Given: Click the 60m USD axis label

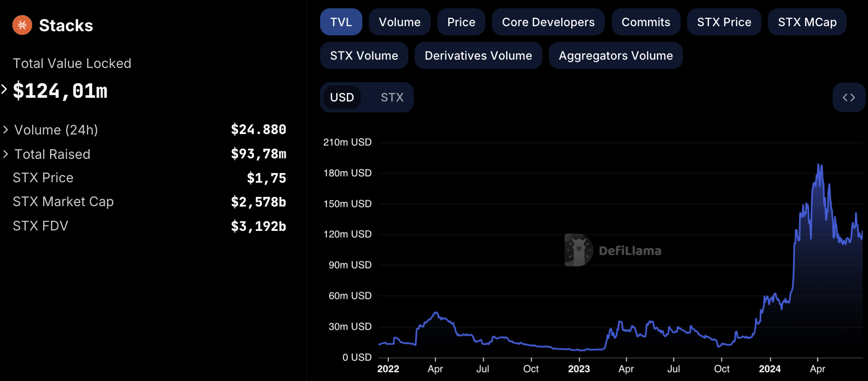Looking at the screenshot, I should click(x=350, y=296).
